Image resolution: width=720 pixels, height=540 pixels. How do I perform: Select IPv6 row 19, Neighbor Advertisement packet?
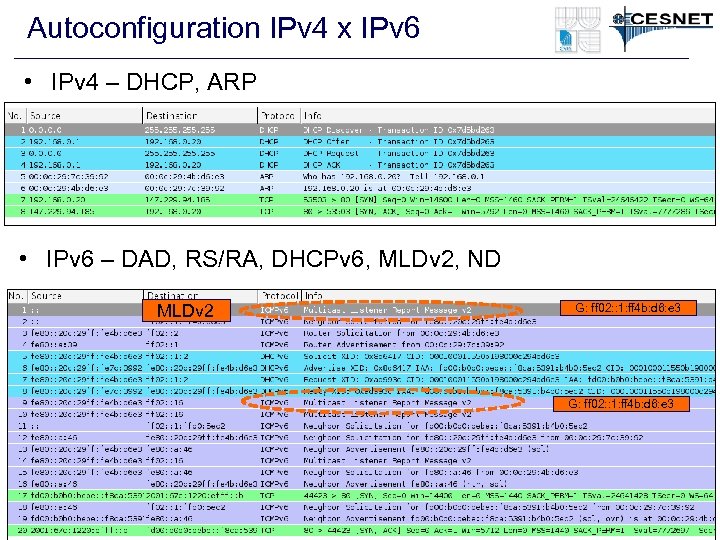(x=361, y=519)
